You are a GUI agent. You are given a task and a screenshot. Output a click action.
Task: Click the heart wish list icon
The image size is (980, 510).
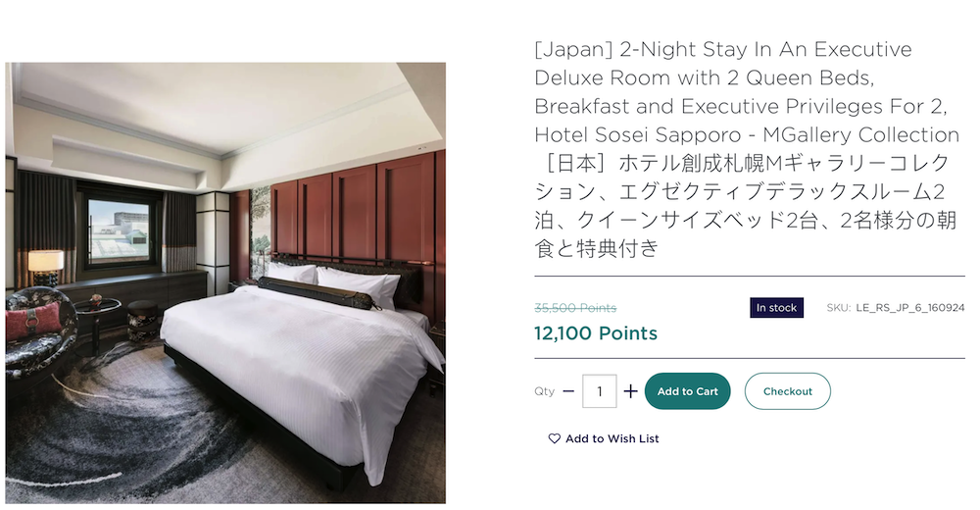tap(555, 438)
